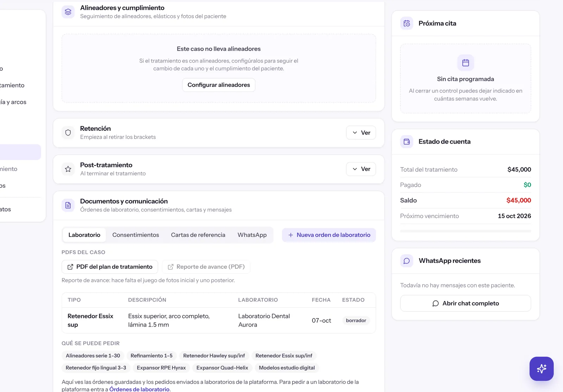Open PDF del plan de tratamiento

tap(110, 267)
